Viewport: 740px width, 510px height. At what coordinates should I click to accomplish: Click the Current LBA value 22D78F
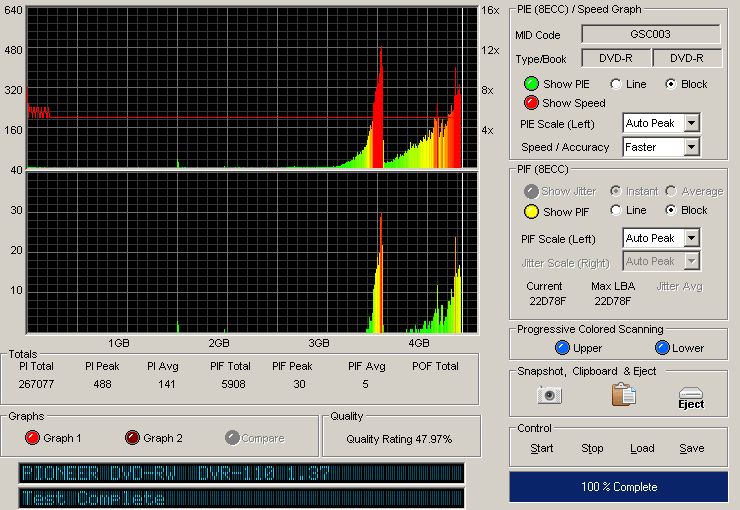[x=547, y=301]
